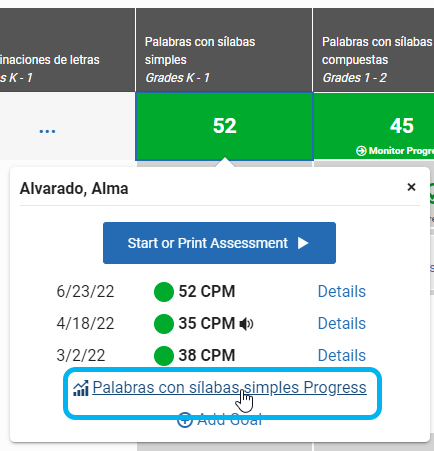The height and width of the screenshot is (451, 434).
Task: Open Details for 3/2/22 score
Action: (x=342, y=355)
